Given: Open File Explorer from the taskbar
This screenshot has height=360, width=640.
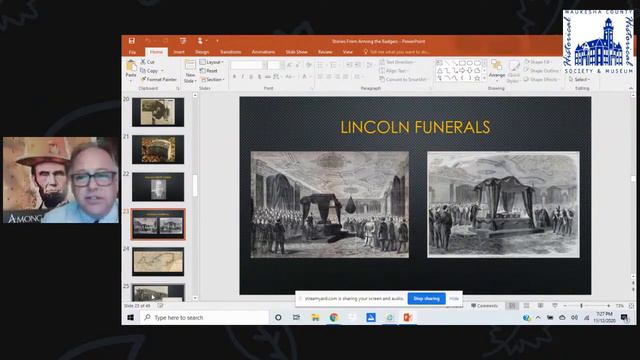Looking at the screenshot, I should [315, 318].
